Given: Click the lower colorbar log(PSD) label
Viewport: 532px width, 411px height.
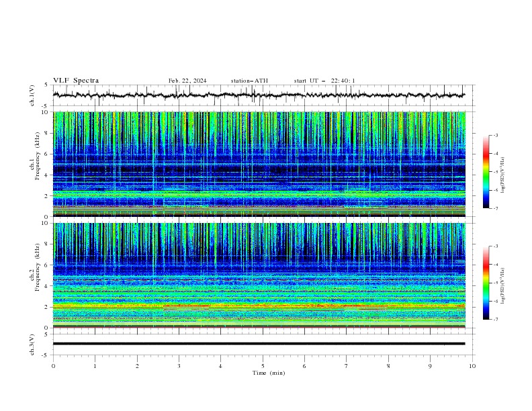Looking at the screenshot, I should [502, 286].
